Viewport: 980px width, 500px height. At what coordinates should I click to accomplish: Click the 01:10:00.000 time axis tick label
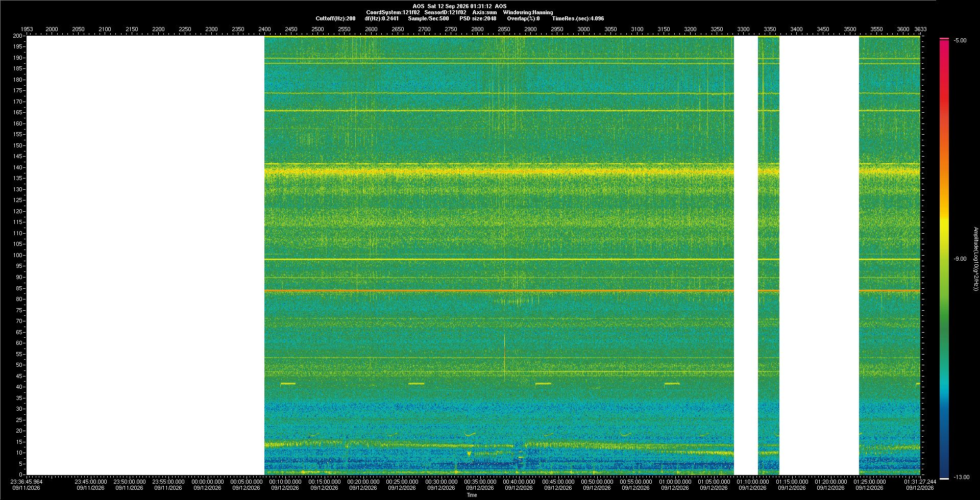752,482
